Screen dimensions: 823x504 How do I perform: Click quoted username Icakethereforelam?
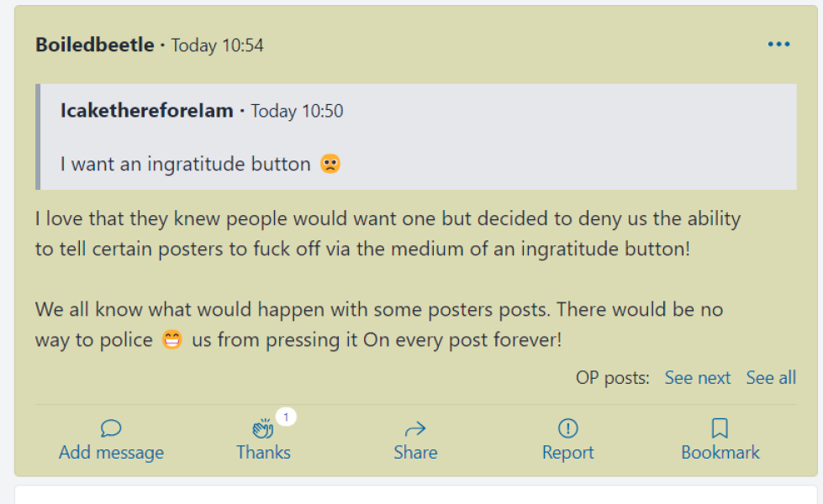[147, 111]
